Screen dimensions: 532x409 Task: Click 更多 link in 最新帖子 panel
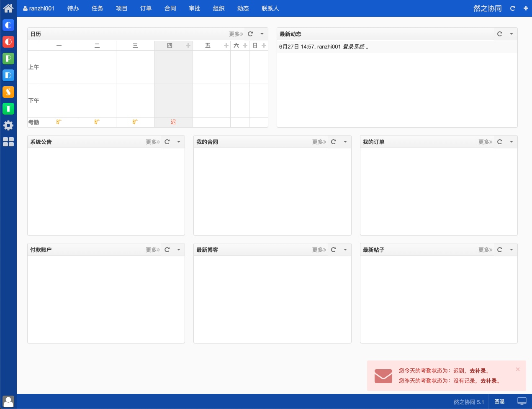pyautogui.click(x=486, y=250)
